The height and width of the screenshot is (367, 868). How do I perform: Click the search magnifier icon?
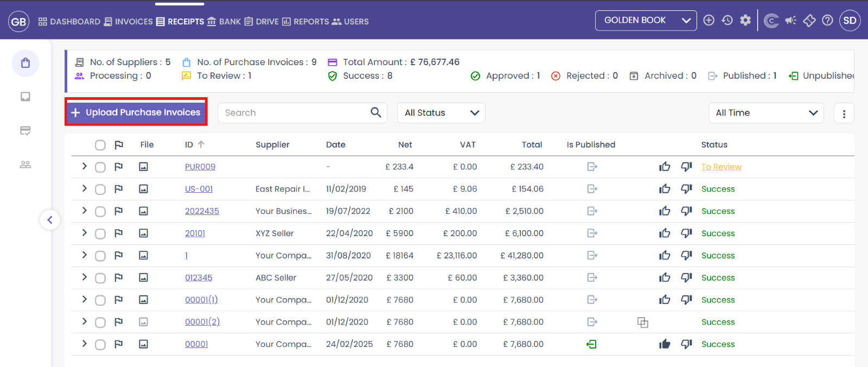click(375, 112)
